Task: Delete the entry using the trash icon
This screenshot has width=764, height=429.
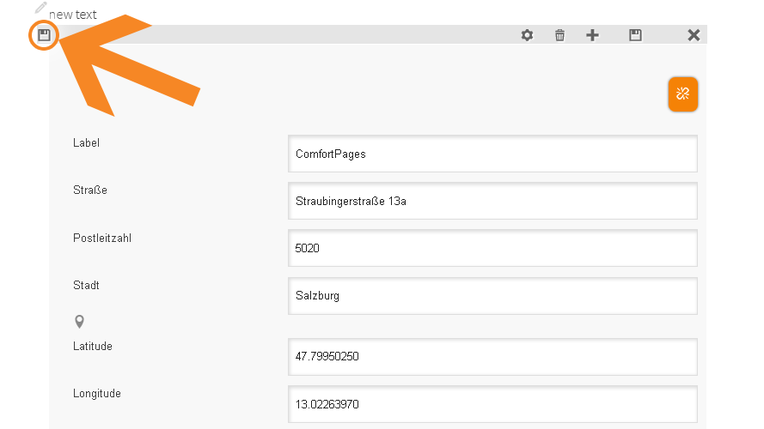Action: click(560, 35)
